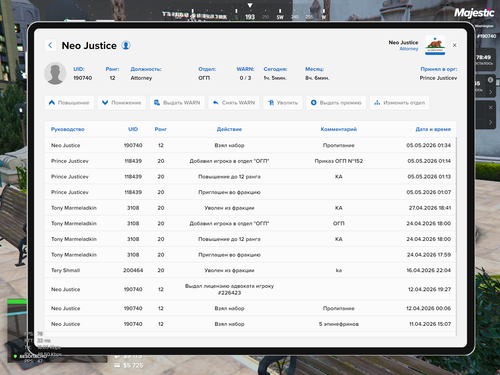This screenshot has height=375, width=500.
Task: Click the Повышение promote button
Action: (69, 103)
